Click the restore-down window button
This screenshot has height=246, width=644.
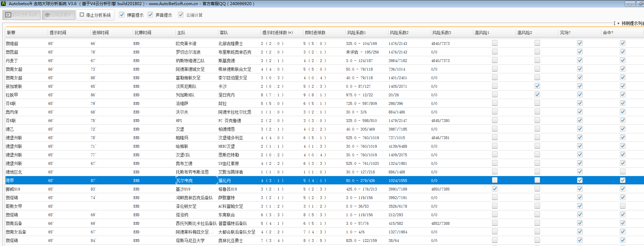[x=640, y=4]
